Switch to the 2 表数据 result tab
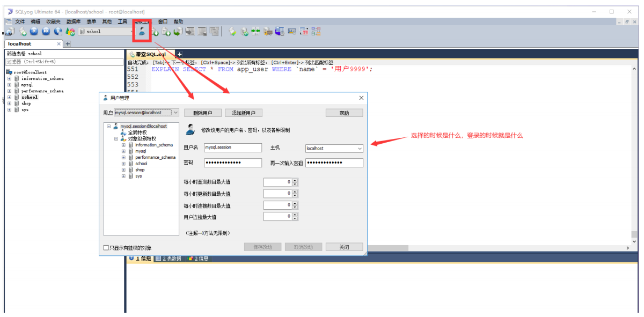The width and height of the screenshot is (644, 317). click(x=170, y=259)
